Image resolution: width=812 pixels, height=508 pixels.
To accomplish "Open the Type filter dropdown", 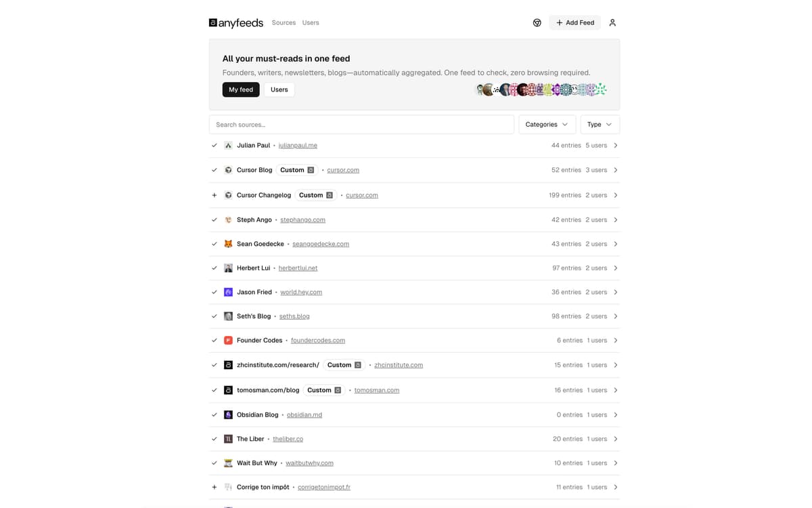I will click(x=600, y=124).
